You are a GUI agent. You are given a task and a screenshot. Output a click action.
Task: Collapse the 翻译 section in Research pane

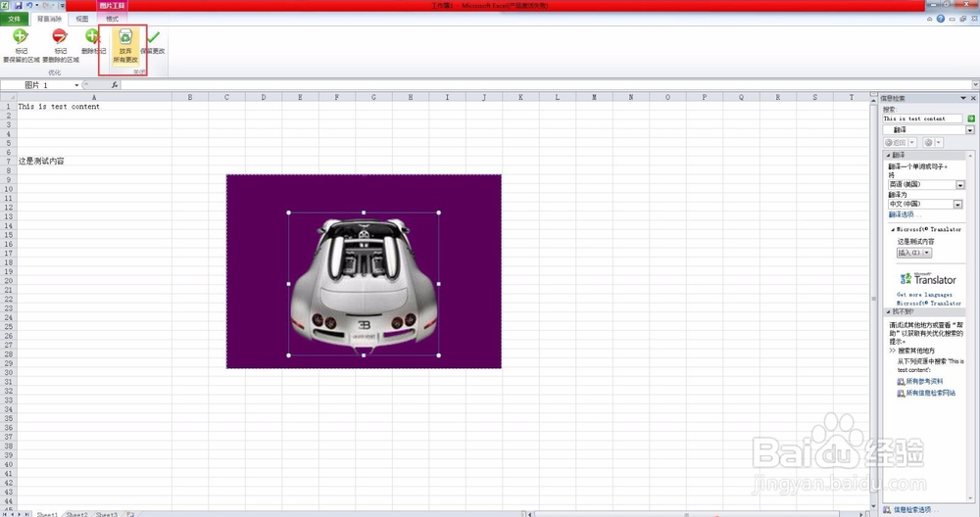[888, 155]
